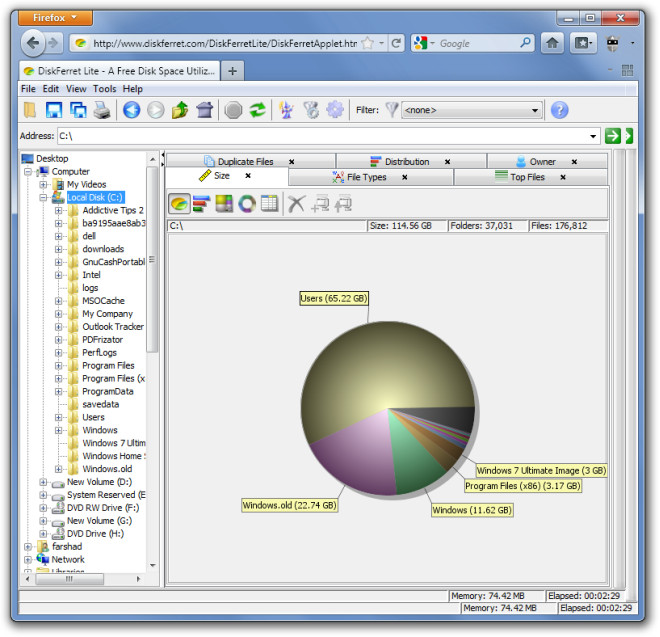Close the Duplicate Files tab
660x637 pixels.
tap(291, 162)
